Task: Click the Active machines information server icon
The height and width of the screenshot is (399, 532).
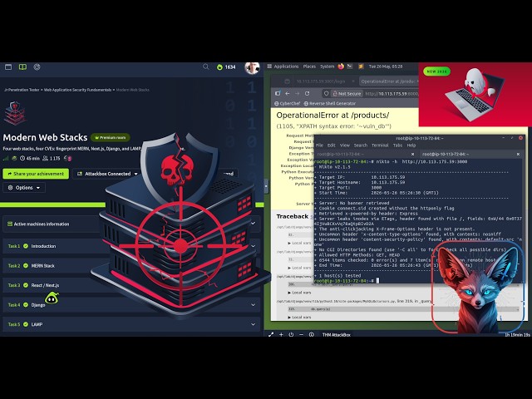Action: [x=10, y=224]
